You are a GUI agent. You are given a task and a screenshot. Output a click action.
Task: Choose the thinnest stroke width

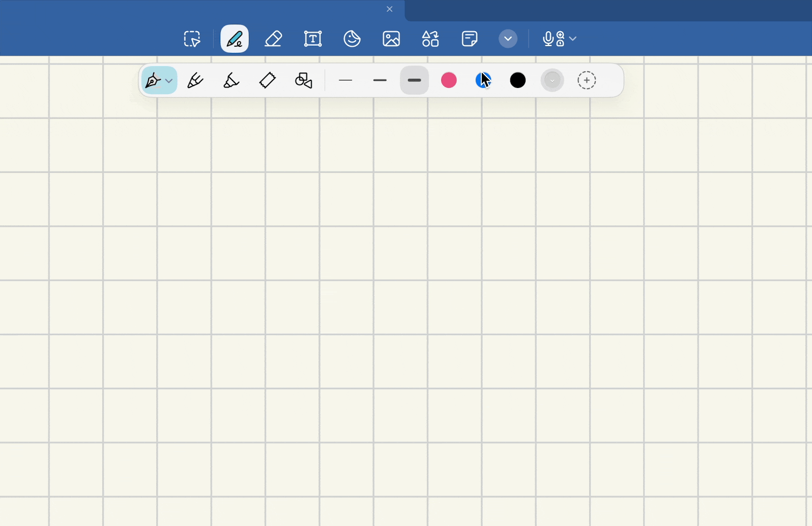click(345, 80)
